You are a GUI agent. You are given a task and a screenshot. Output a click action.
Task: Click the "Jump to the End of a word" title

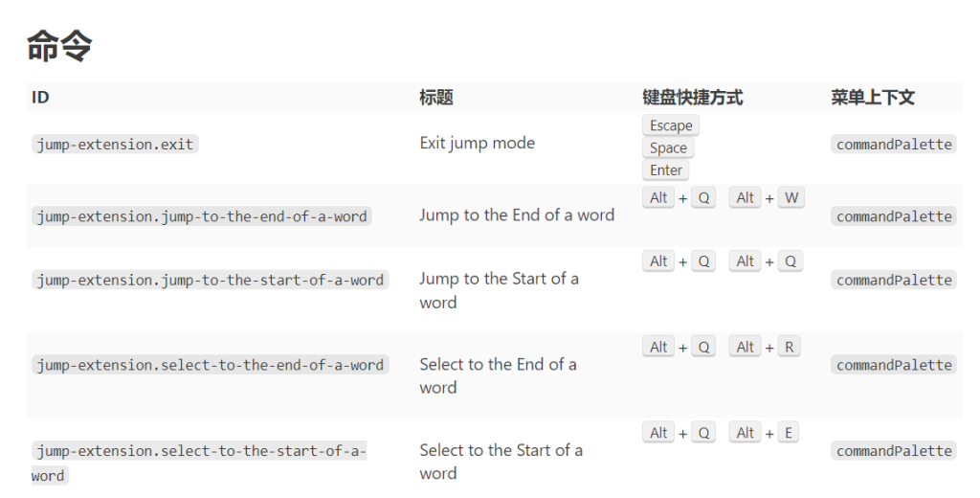[516, 215]
